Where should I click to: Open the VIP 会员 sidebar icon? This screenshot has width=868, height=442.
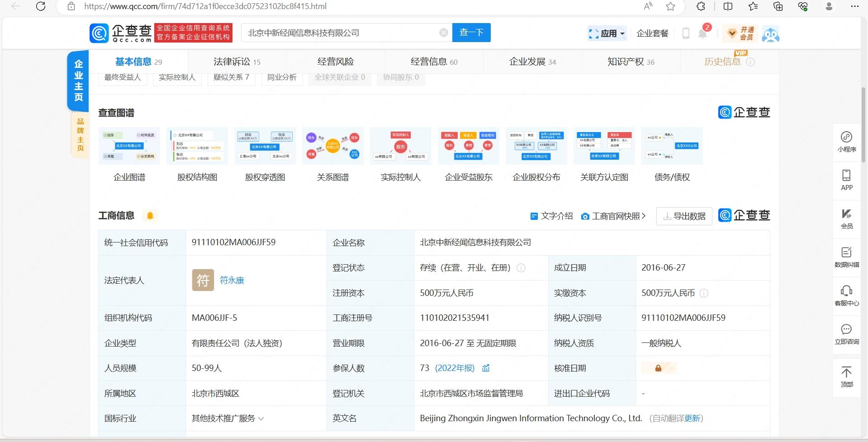click(x=846, y=219)
